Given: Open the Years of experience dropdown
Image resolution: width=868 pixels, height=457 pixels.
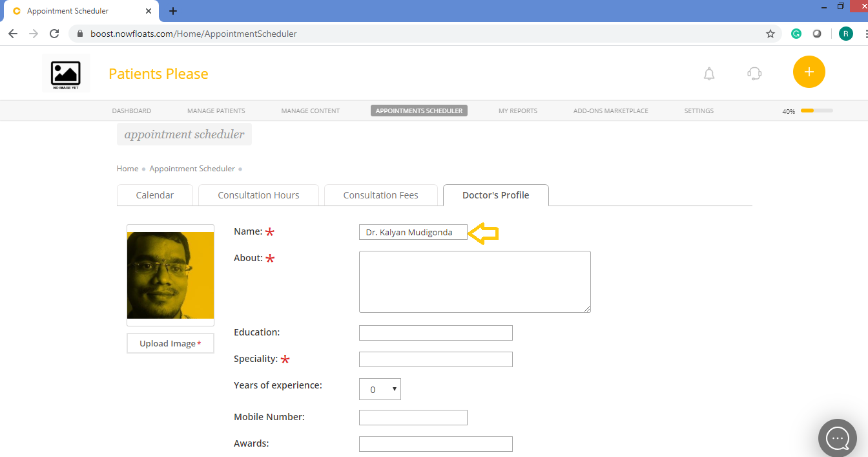Looking at the screenshot, I should [380, 389].
